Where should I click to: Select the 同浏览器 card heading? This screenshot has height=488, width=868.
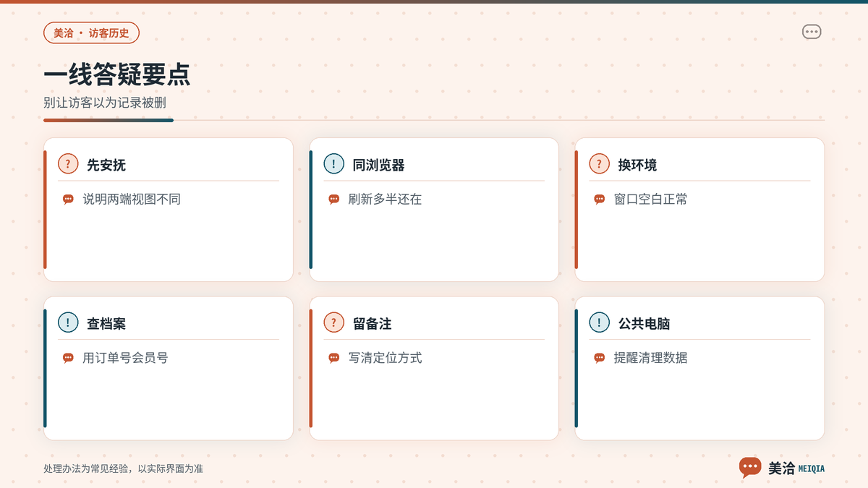[378, 165]
